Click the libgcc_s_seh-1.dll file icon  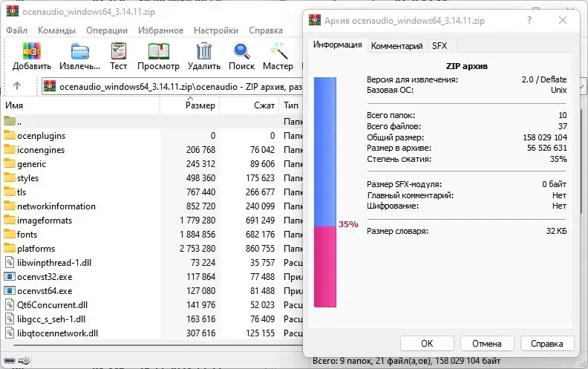click(10, 319)
